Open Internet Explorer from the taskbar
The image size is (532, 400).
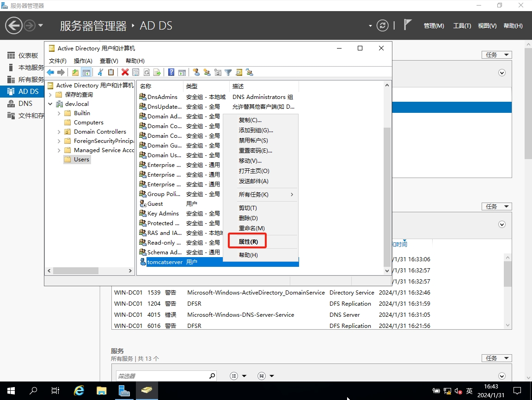(79, 391)
